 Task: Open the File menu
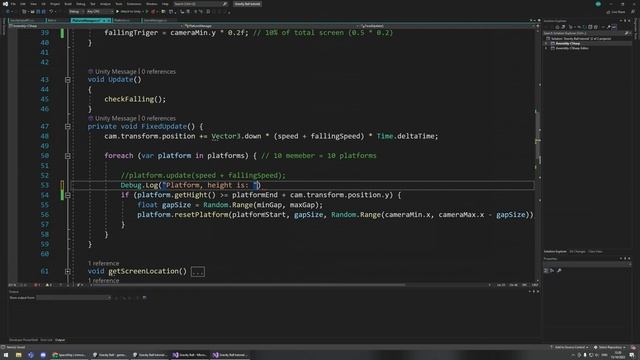(x=13, y=4)
